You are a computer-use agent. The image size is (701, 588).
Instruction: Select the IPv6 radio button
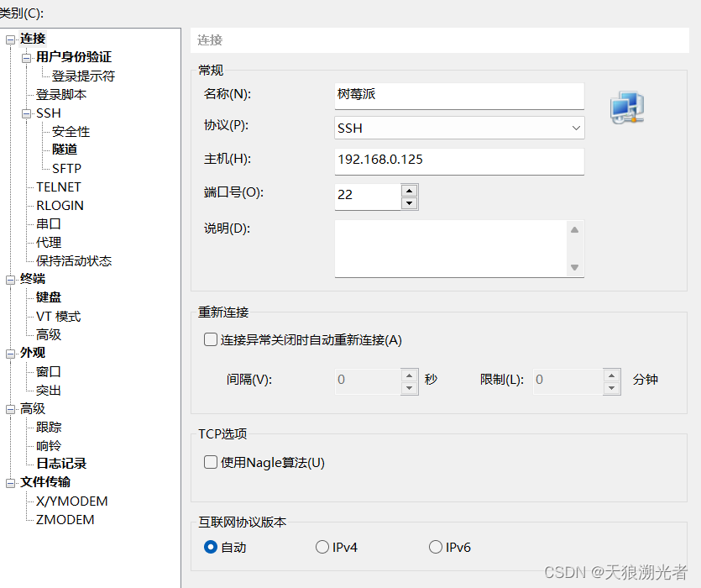tap(436, 547)
